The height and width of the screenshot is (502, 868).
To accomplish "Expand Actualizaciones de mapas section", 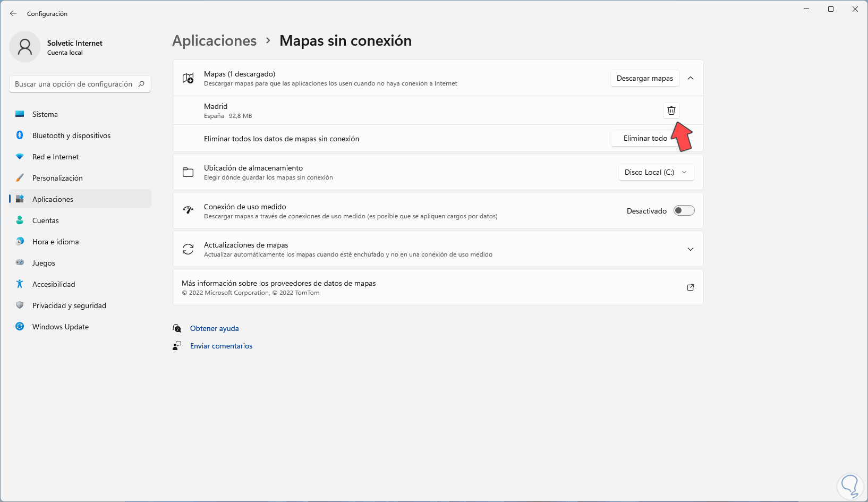I will pyautogui.click(x=691, y=249).
